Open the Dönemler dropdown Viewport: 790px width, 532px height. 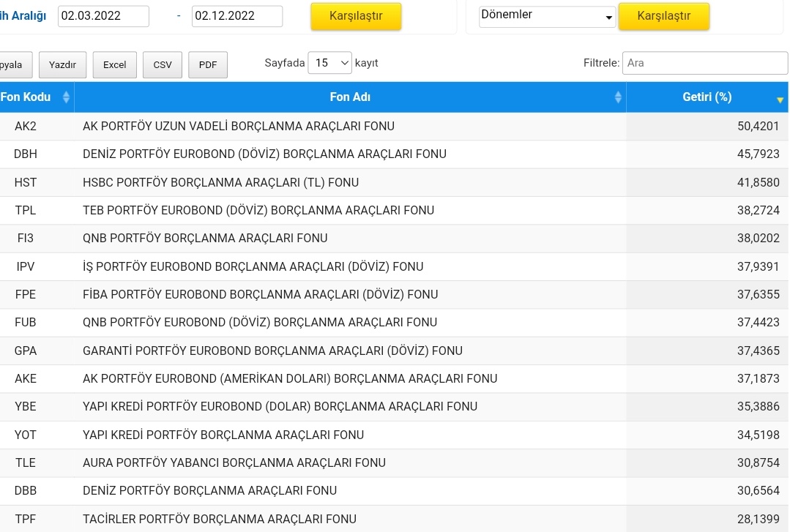click(x=547, y=16)
